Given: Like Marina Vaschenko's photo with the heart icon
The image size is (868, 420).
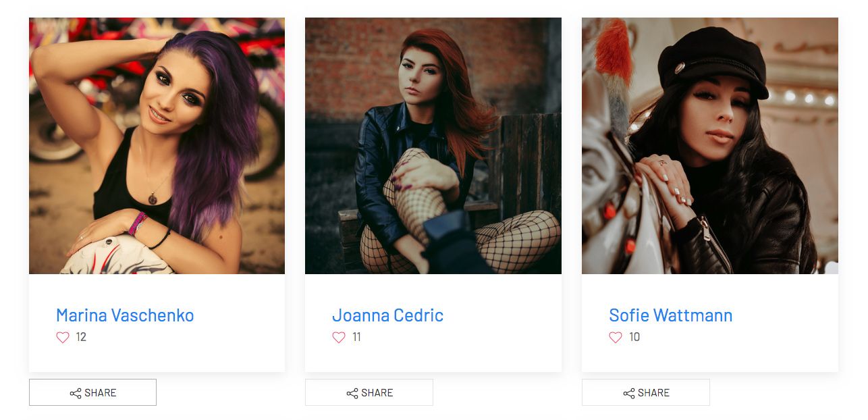Looking at the screenshot, I should (x=63, y=338).
